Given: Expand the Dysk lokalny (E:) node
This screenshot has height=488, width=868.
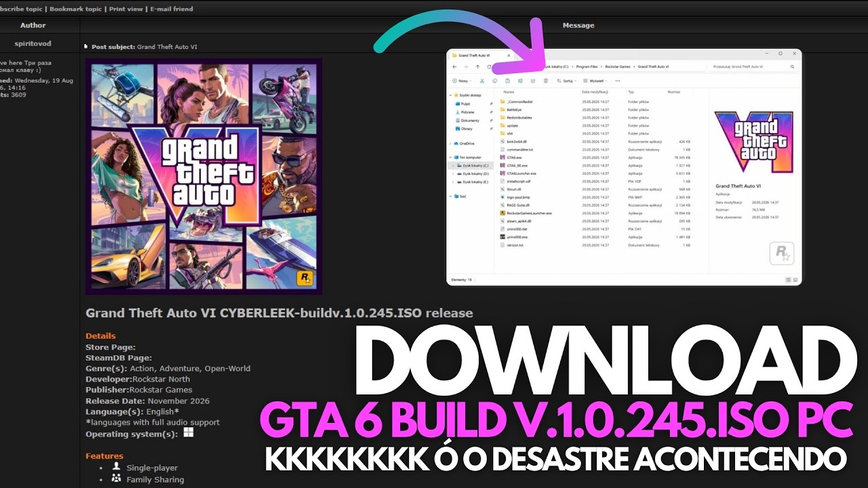Looking at the screenshot, I should [454, 182].
